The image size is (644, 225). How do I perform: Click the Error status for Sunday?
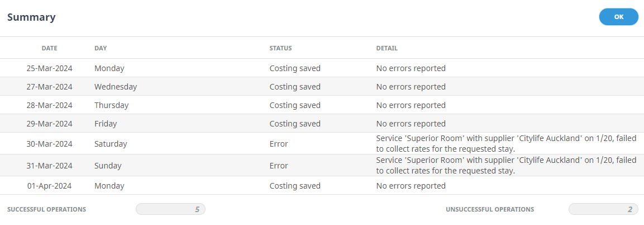279,166
